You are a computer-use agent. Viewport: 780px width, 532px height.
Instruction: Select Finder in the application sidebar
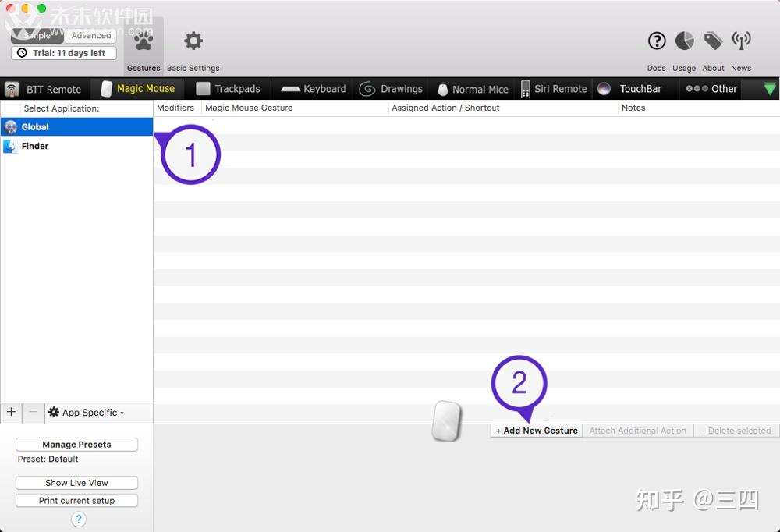[36, 146]
